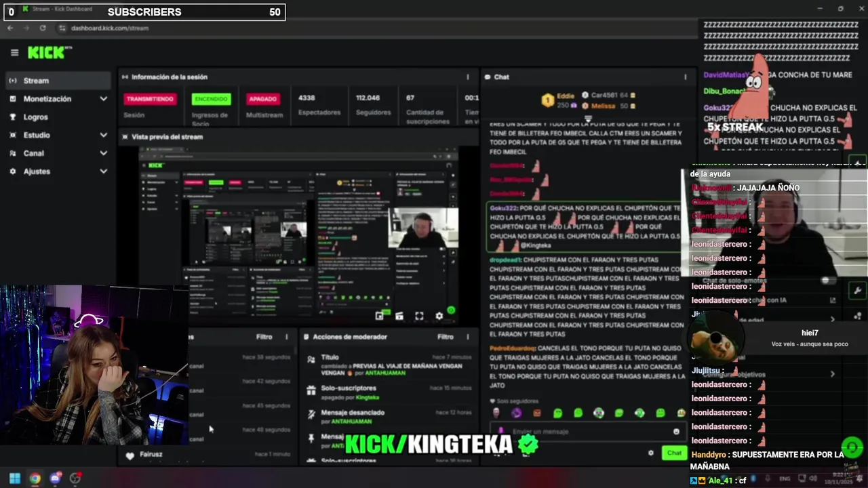Click the 4338 Espectadores count
The image size is (868, 488).
pyautogui.click(x=307, y=98)
